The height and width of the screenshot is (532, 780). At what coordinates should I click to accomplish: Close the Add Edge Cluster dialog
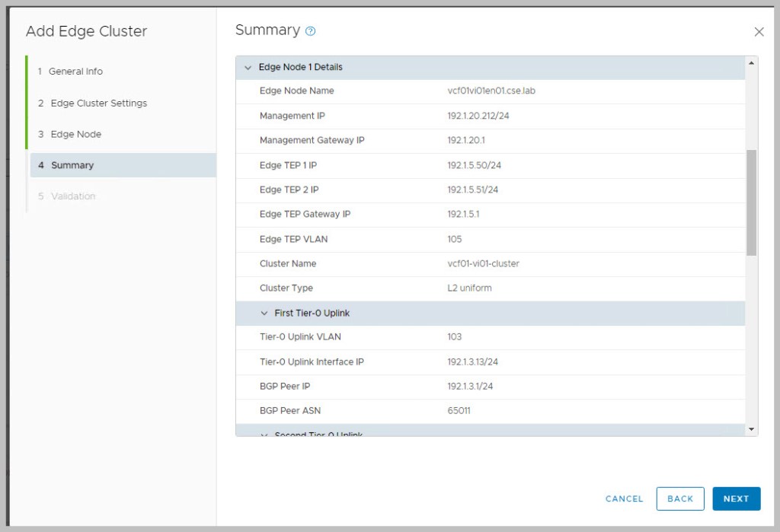(759, 32)
